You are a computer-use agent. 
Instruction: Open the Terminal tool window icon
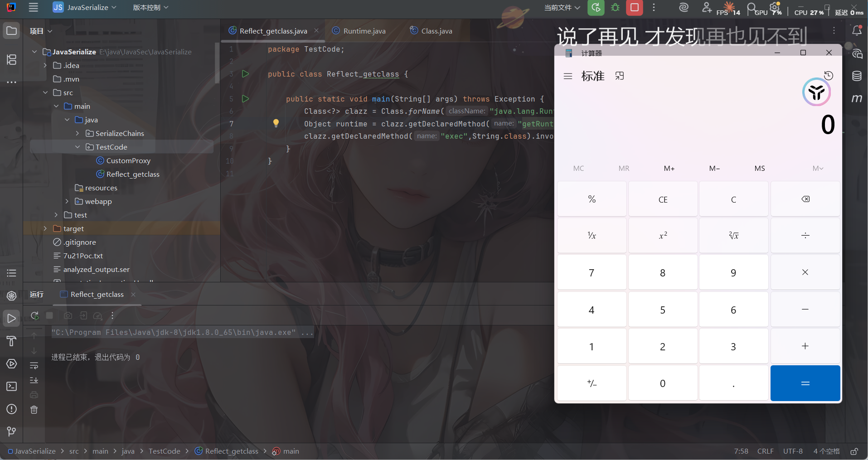click(x=11, y=386)
